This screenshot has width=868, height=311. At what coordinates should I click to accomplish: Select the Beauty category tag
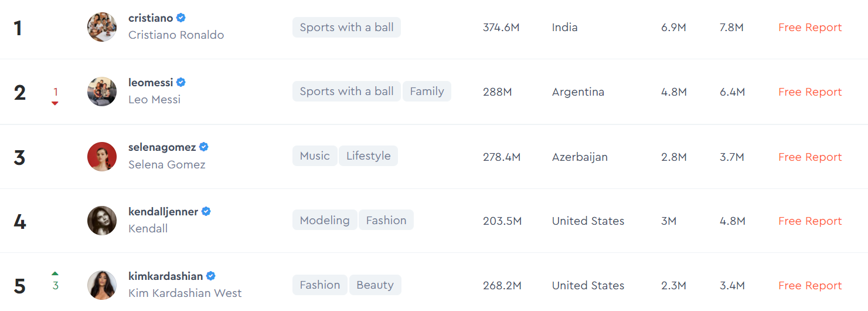(375, 285)
